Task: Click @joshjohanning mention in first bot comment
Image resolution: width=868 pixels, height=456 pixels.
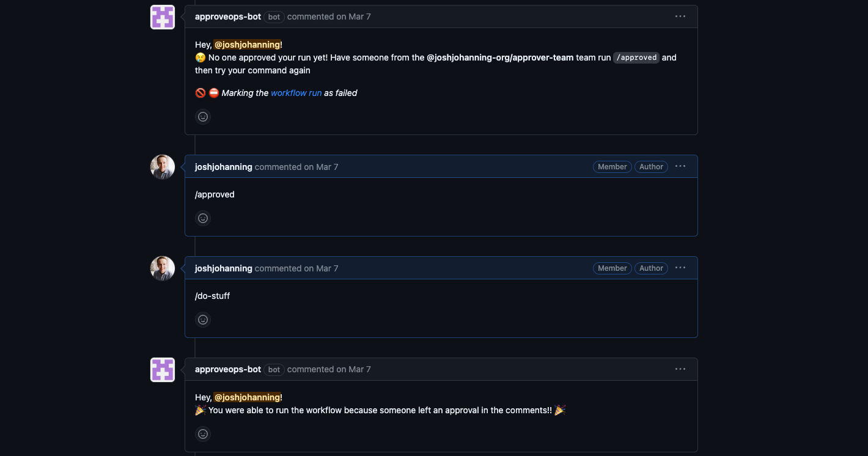Action: pyautogui.click(x=247, y=45)
